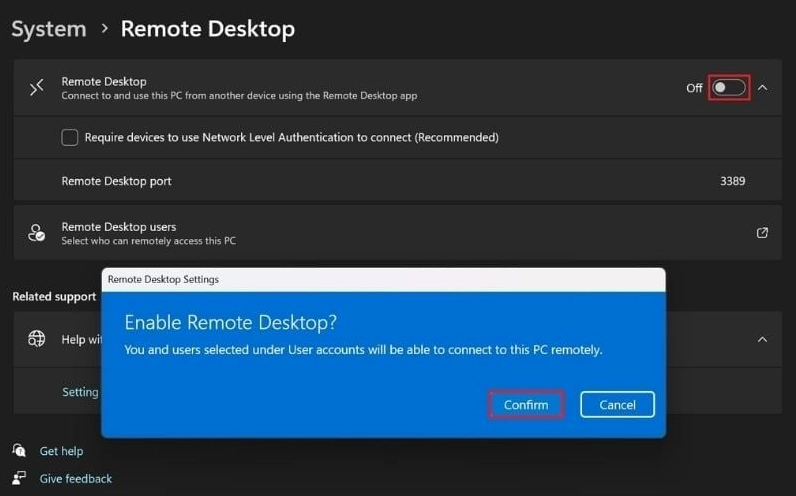This screenshot has width=796, height=496.
Task: Confirm enabling Remote Desktop
Action: point(526,405)
